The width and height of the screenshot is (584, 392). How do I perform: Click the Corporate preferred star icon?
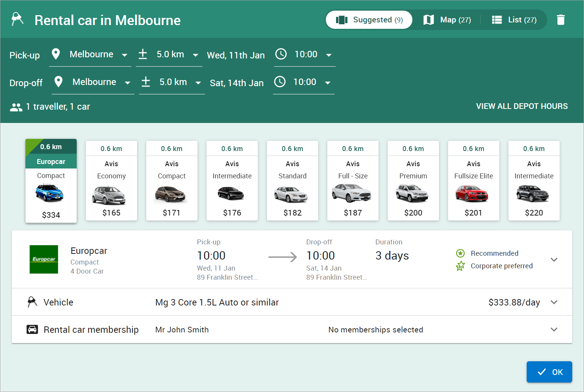pos(460,266)
